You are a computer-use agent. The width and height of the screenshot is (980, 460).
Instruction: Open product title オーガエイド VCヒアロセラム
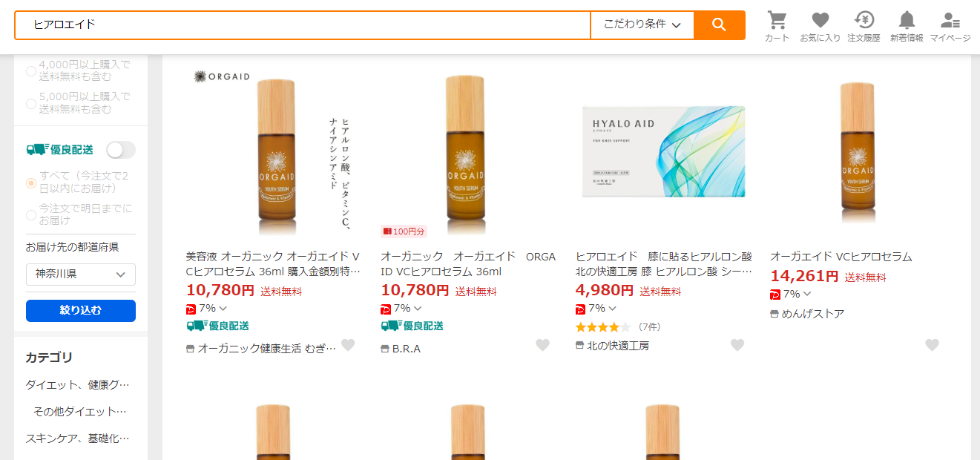point(841,257)
